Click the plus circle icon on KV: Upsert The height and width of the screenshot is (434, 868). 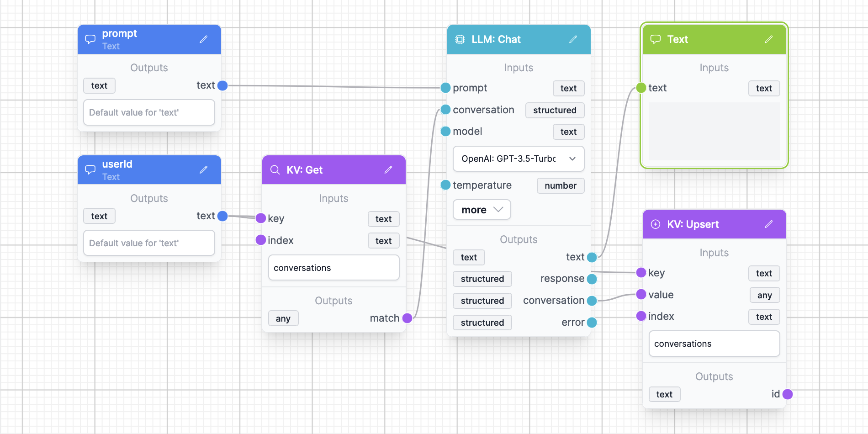(x=656, y=224)
